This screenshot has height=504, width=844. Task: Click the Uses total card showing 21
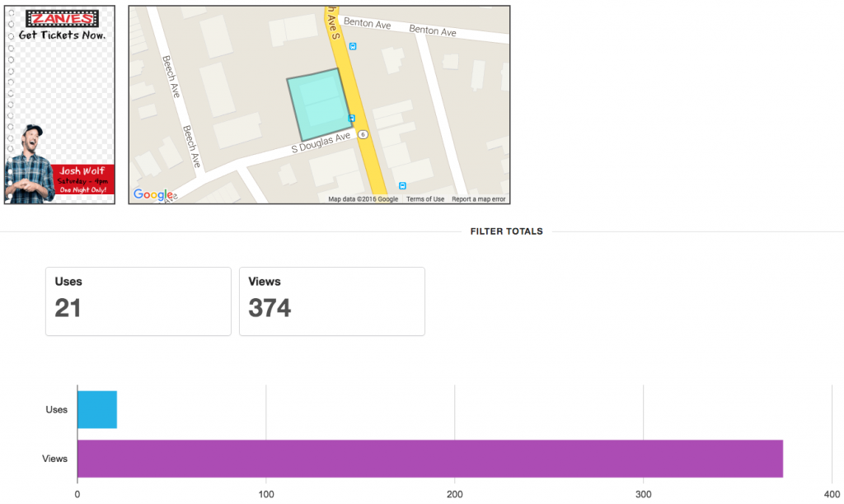point(138,301)
